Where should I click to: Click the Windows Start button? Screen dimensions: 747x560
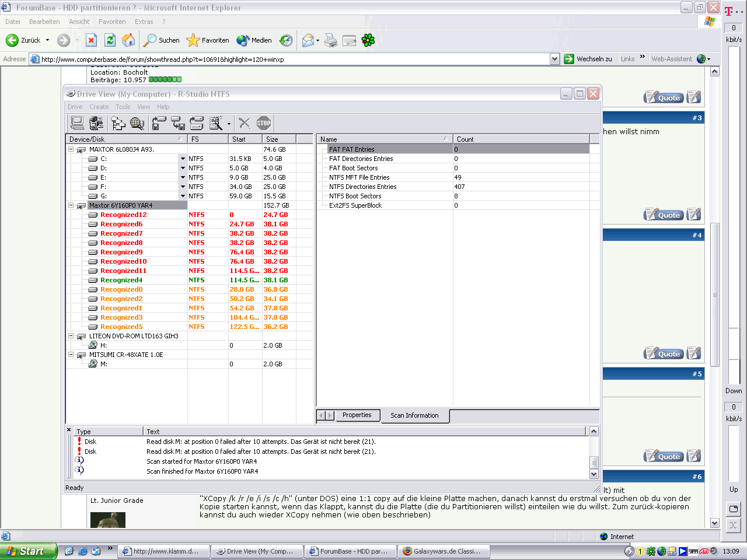pyautogui.click(x=29, y=551)
